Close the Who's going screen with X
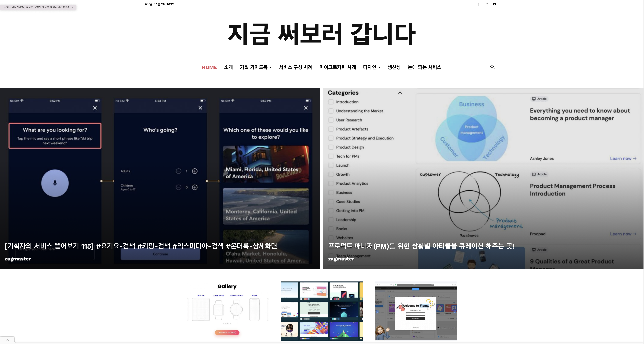The width and height of the screenshot is (644, 344). pos(200,108)
